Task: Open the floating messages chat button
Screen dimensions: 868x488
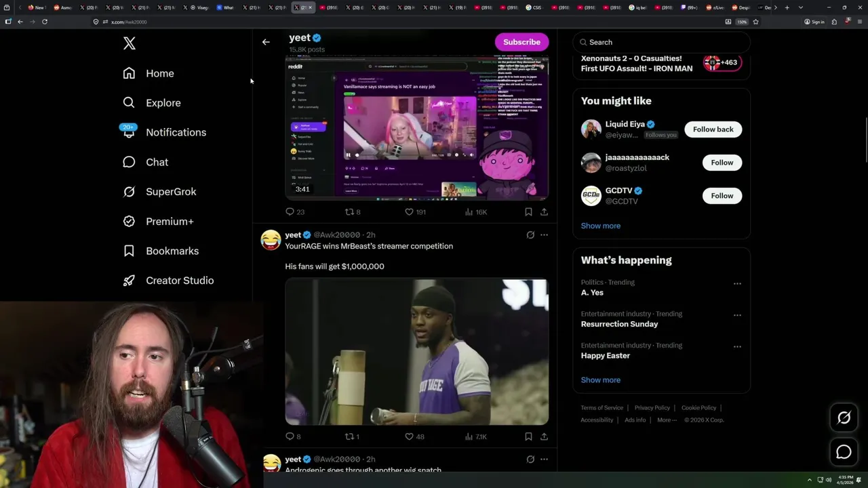Action: pos(844,452)
